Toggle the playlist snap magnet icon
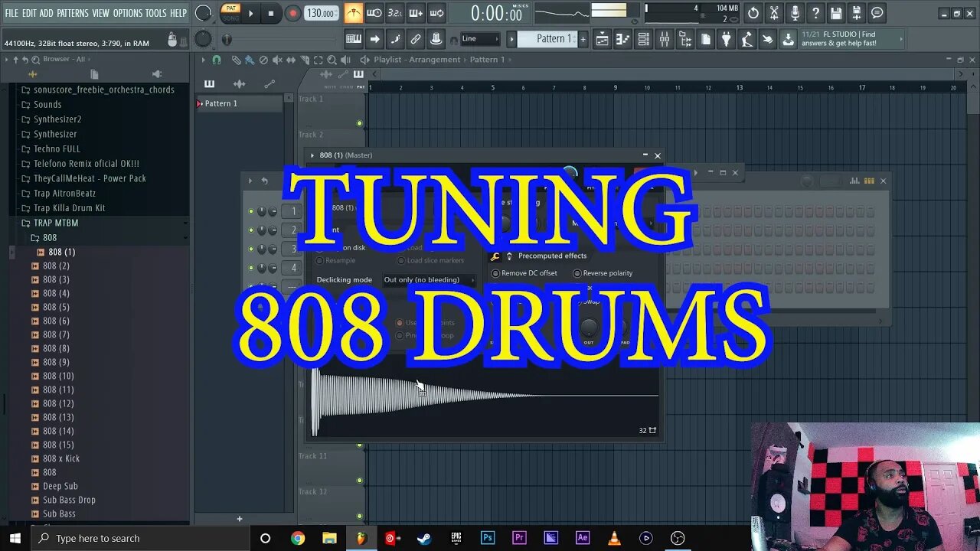Screen dimensions: 980x551 coord(217,60)
